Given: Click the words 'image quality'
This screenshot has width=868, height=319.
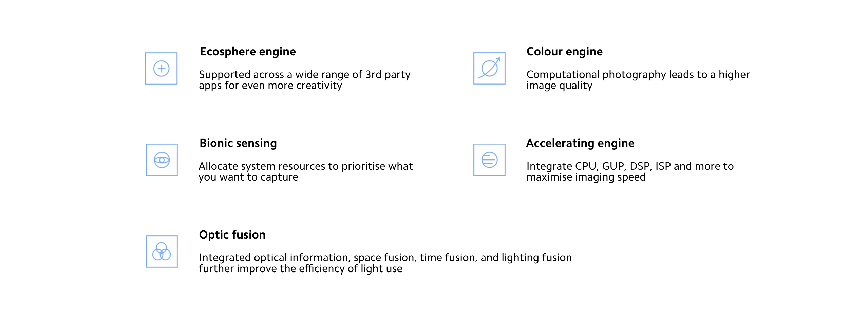Looking at the screenshot, I should 559,86.
